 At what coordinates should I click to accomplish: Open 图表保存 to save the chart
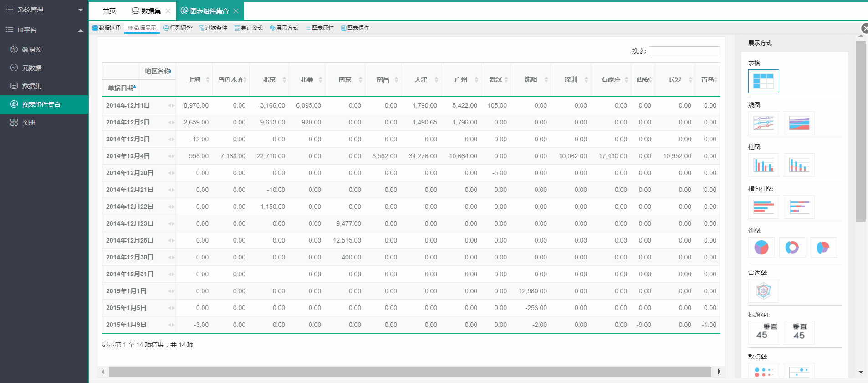pos(355,28)
